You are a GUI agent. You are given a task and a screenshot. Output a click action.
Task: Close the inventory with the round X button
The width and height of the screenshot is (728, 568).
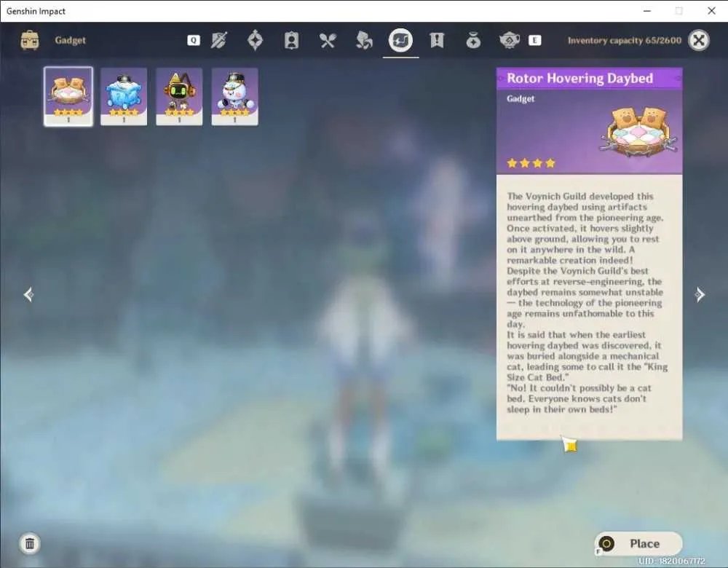click(x=699, y=40)
